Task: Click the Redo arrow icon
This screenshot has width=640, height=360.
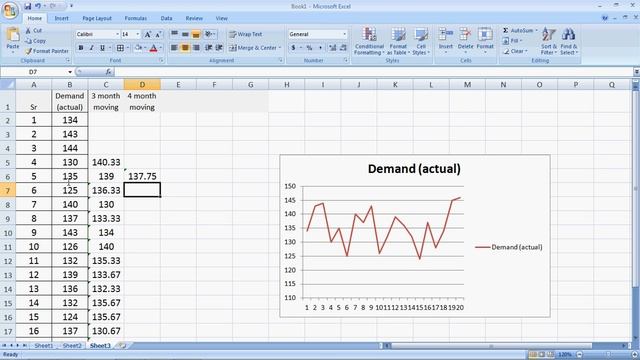Action: click(x=53, y=6)
